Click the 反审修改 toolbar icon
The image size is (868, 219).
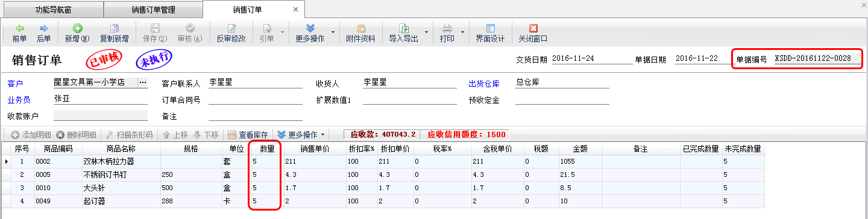point(231,28)
